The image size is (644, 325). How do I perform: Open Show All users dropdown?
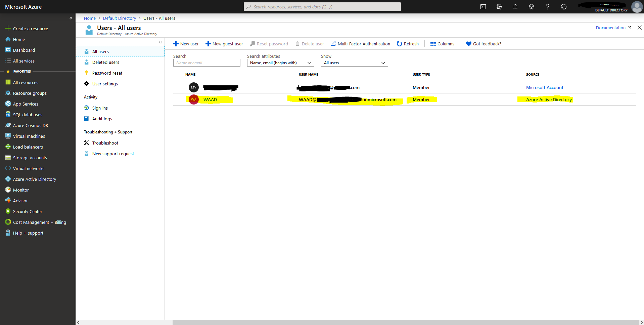click(355, 63)
